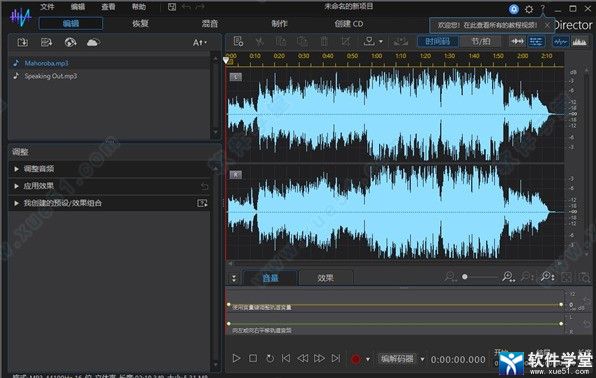Import media file into library

point(22,42)
